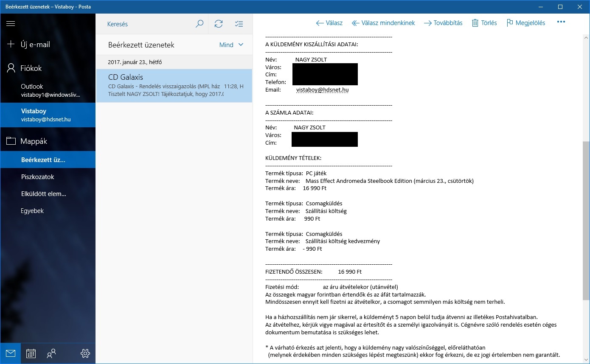This screenshot has height=364, width=590.
Task: Click the 2017. január 23., hétfő date header
Action: click(x=135, y=62)
